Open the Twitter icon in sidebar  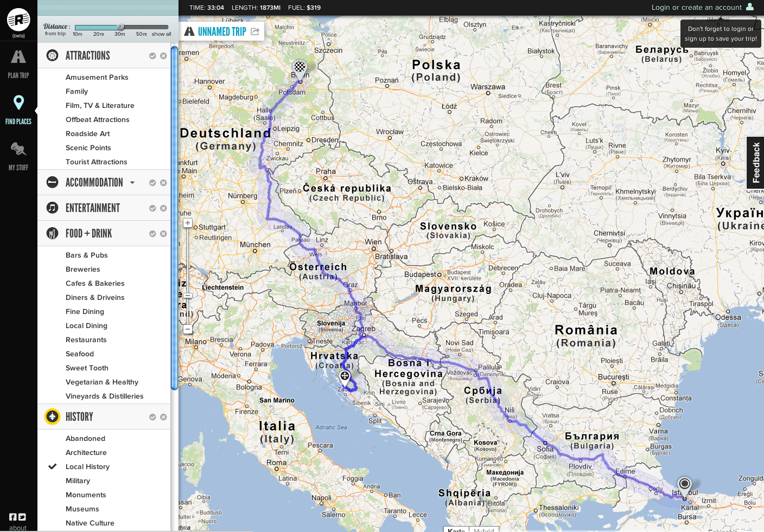22,517
